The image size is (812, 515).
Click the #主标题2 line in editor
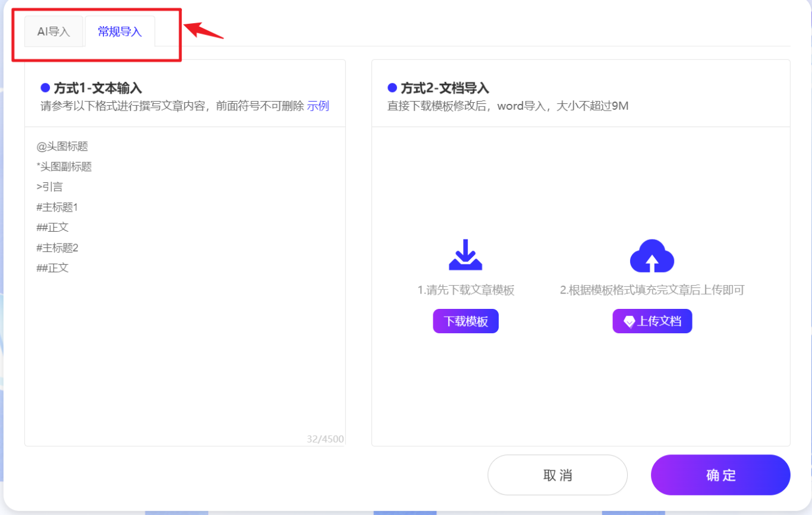[x=57, y=248]
